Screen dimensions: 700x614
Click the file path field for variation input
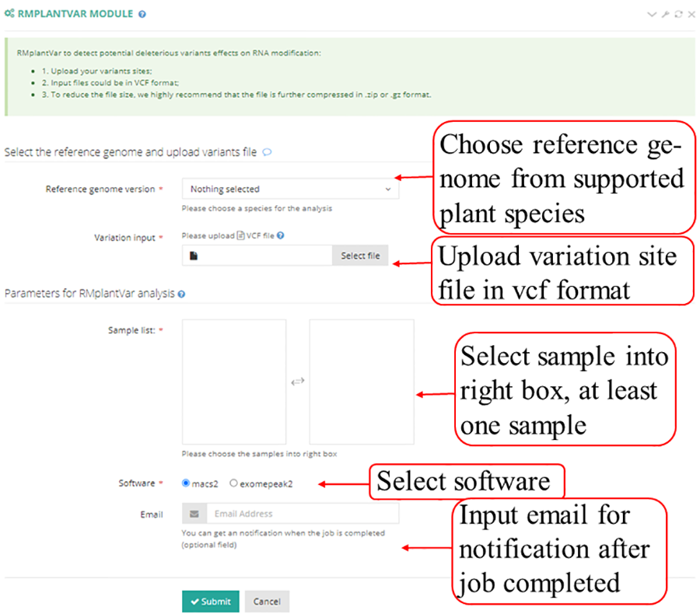(257, 256)
